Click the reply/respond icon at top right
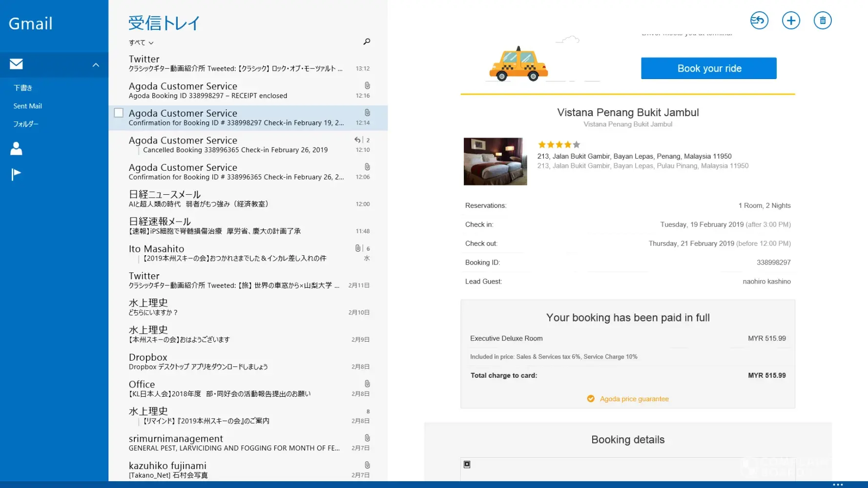The width and height of the screenshot is (868, 488). pyautogui.click(x=759, y=20)
